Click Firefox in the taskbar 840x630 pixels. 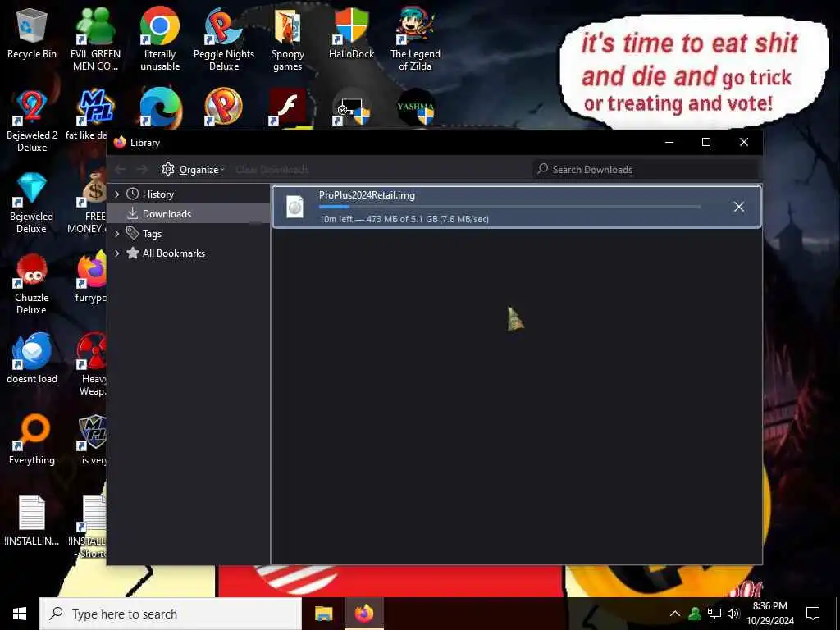364,614
